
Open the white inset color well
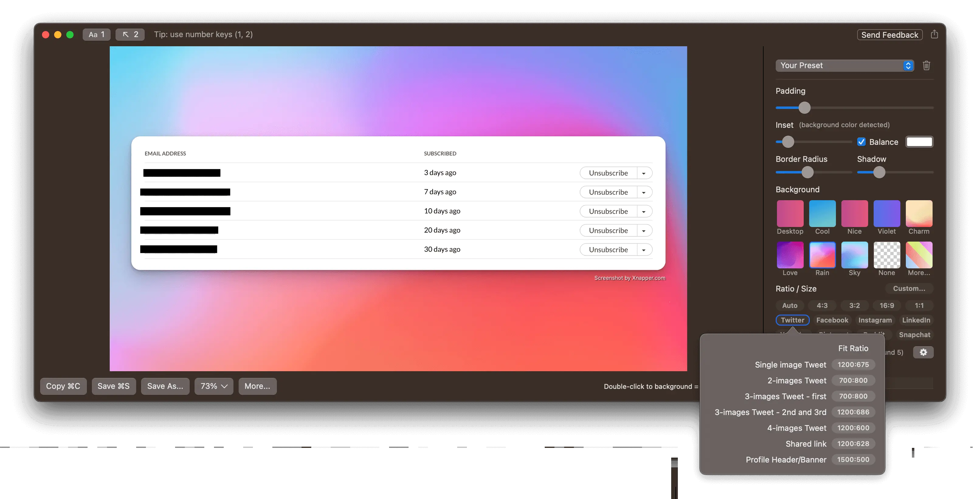pos(919,142)
